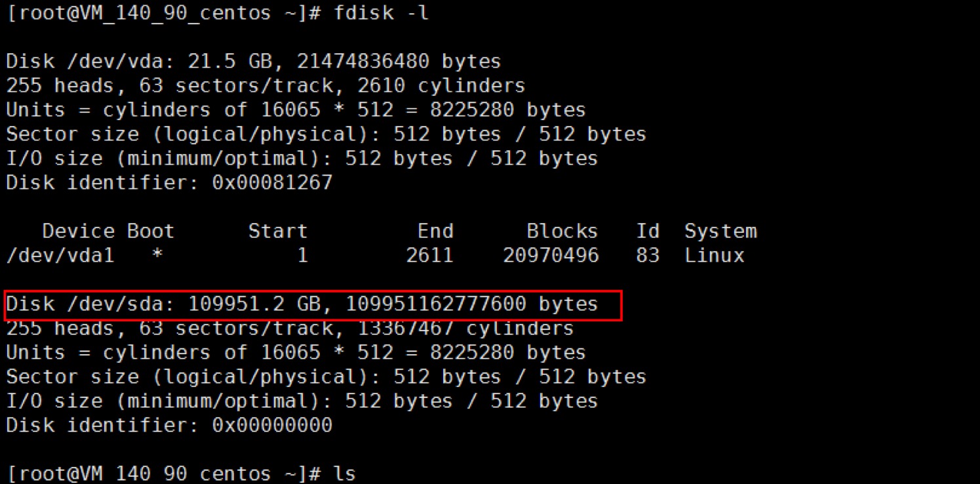Click the System column header
Screen dimensions: 980x484
[720, 231]
